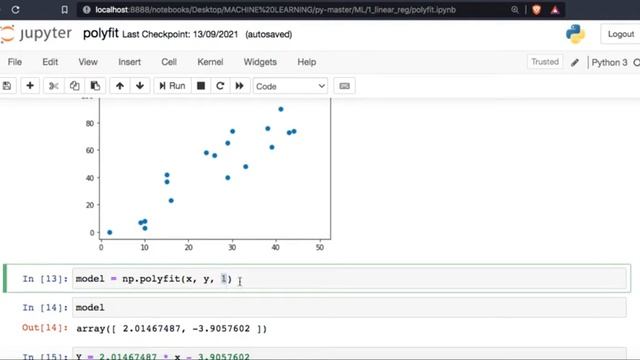Screen dimensions: 640x360
Task: Click the pencil edit mode icon
Action: tap(575, 62)
